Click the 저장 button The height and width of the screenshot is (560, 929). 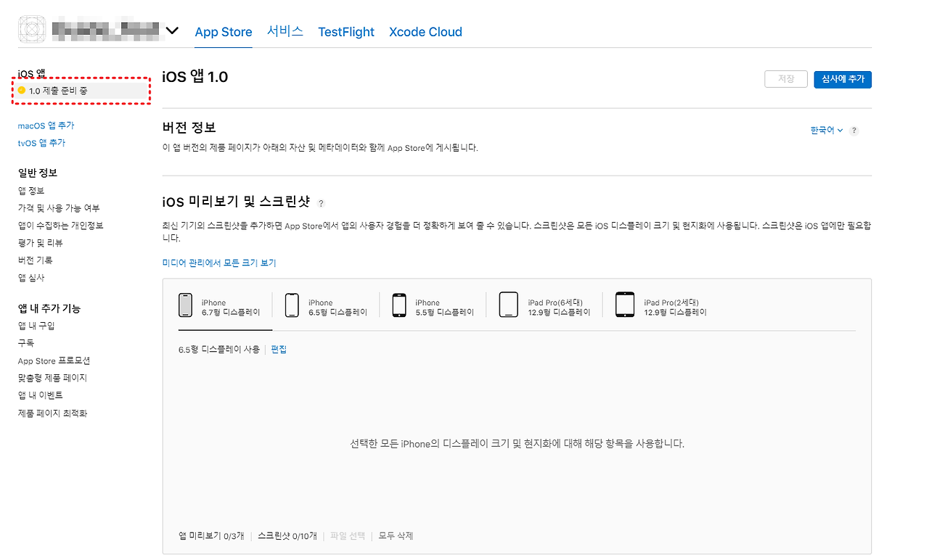click(786, 79)
